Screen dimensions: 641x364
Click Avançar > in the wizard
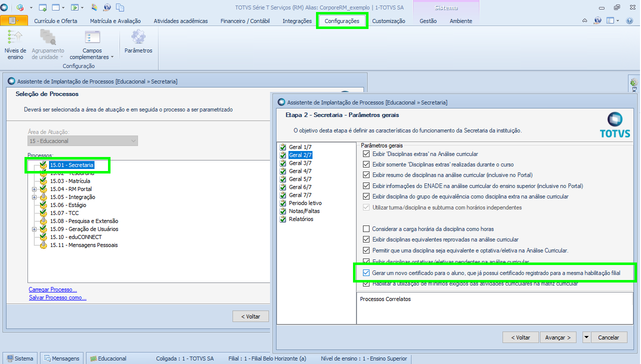point(558,337)
